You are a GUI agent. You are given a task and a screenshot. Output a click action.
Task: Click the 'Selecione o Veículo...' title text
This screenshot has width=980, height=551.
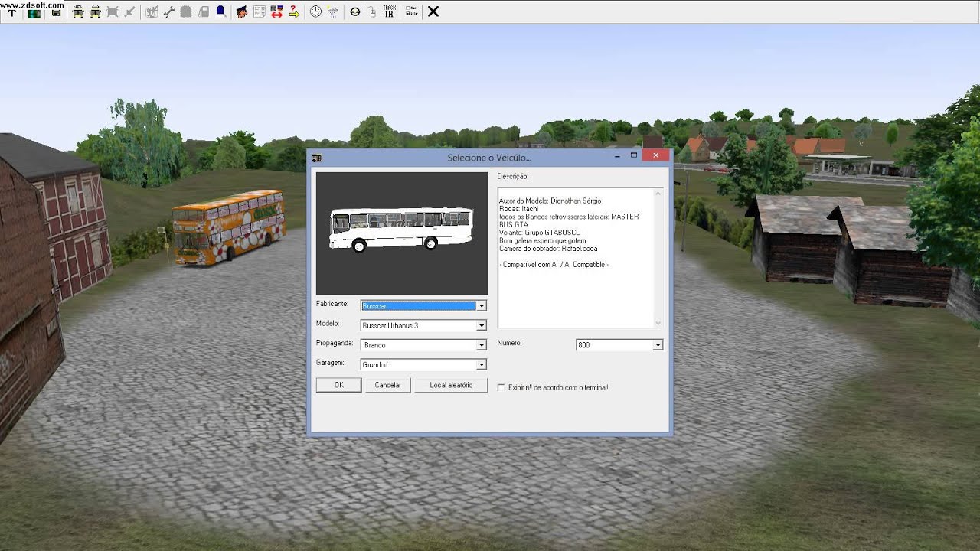click(x=489, y=158)
